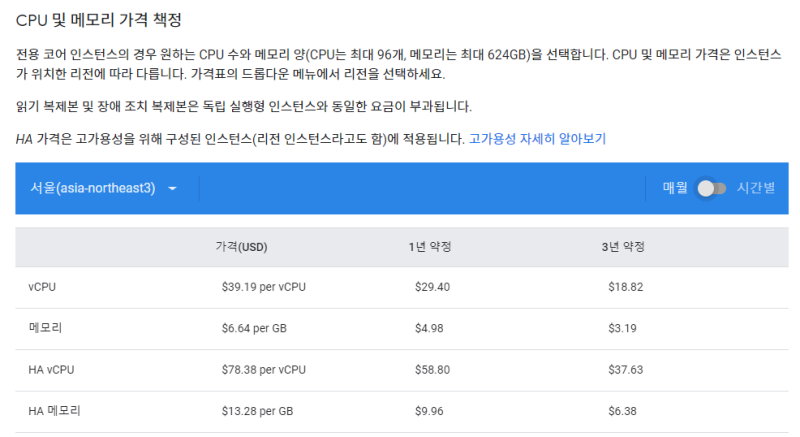This screenshot has width=800, height=437.
Task: Click the 3년 약정 column header
Action: (622, 247)
